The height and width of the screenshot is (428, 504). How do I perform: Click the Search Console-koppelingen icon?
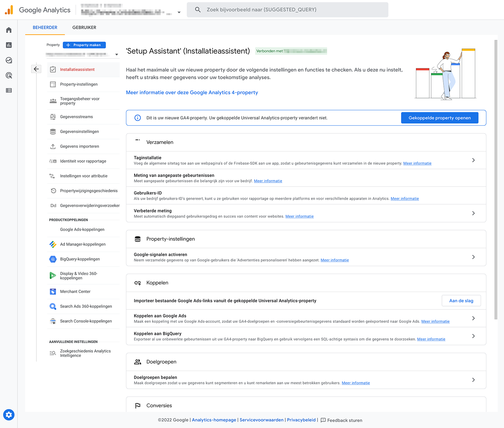click(x=53, y=321)
